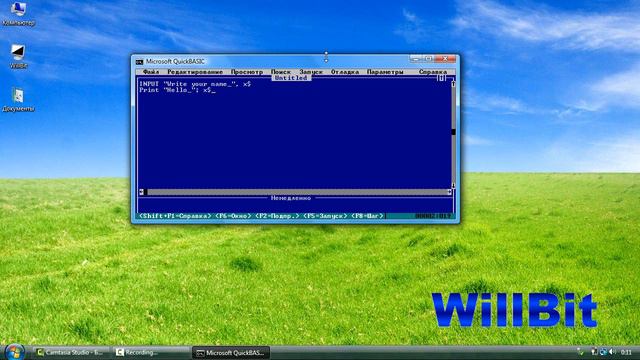Minimize the Microsoft QuickBASIC window
Image resolution: width=640 pixels, height=360 pixels.
(416, 59)
